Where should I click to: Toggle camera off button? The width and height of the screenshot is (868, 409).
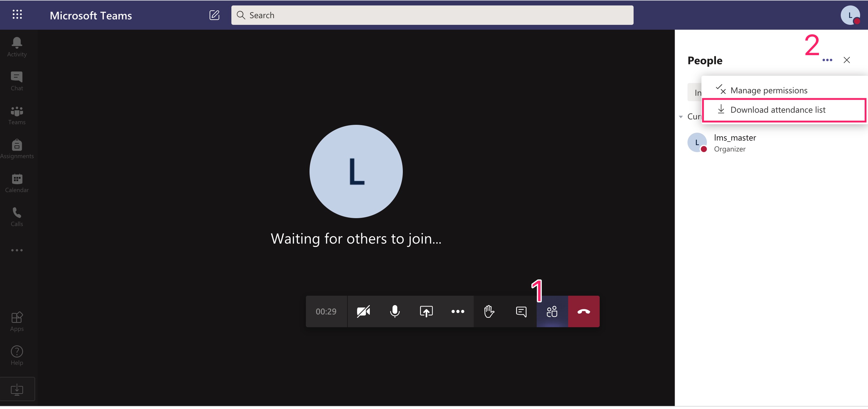[363, 311]
